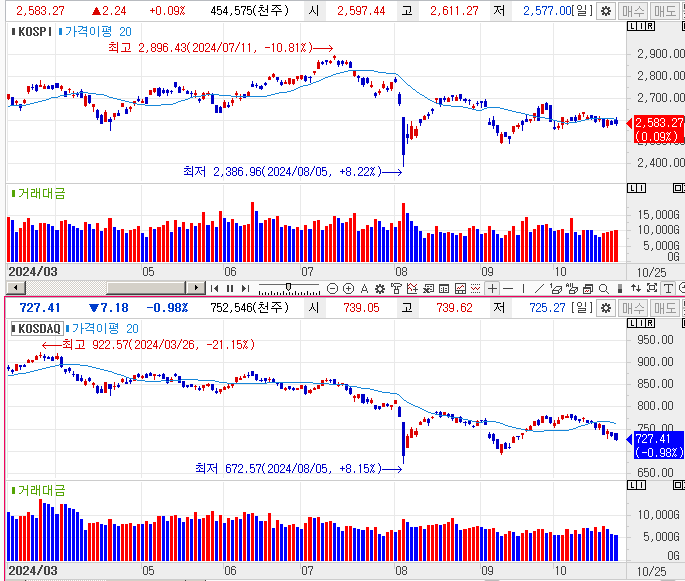Click KOSPI volume 454,575(천주) value

tap(249, 10)
